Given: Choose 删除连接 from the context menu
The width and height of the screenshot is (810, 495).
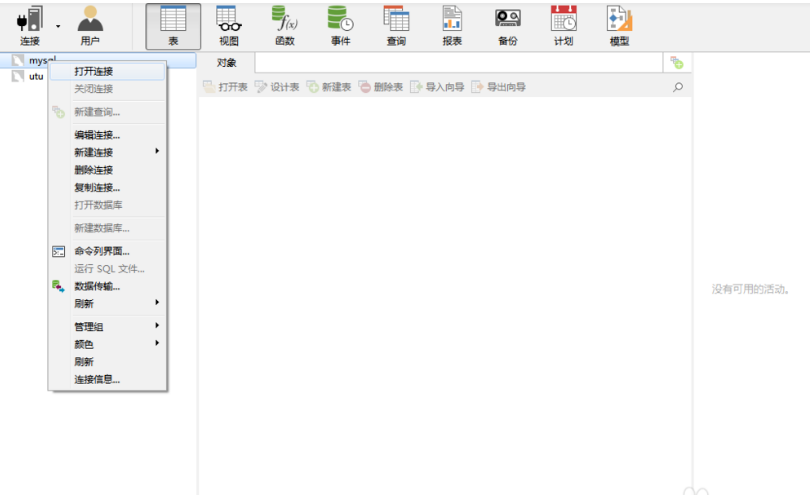Looking at the screenshot, I should click(107, 170).
